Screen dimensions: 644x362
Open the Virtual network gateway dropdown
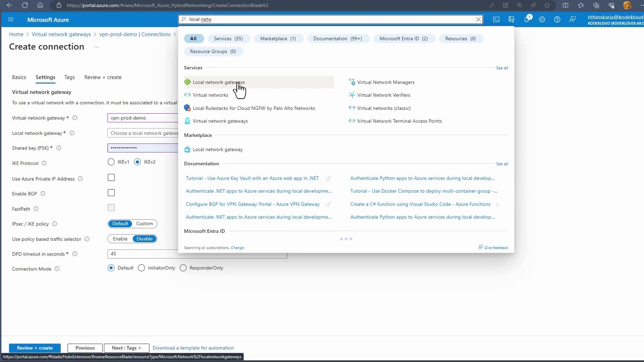pos(143,118)
